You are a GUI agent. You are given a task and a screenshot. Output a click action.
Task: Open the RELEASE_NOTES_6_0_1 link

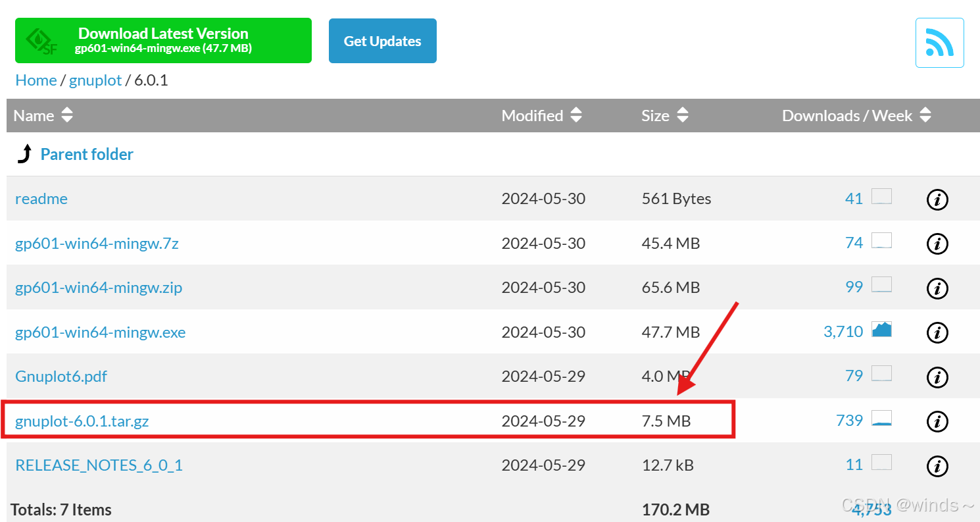pyautogui.click(x=99, y=465)
